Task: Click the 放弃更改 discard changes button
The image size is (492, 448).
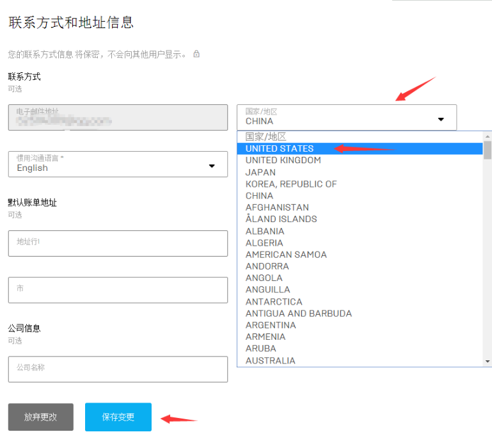Action: tap(41, 417)
